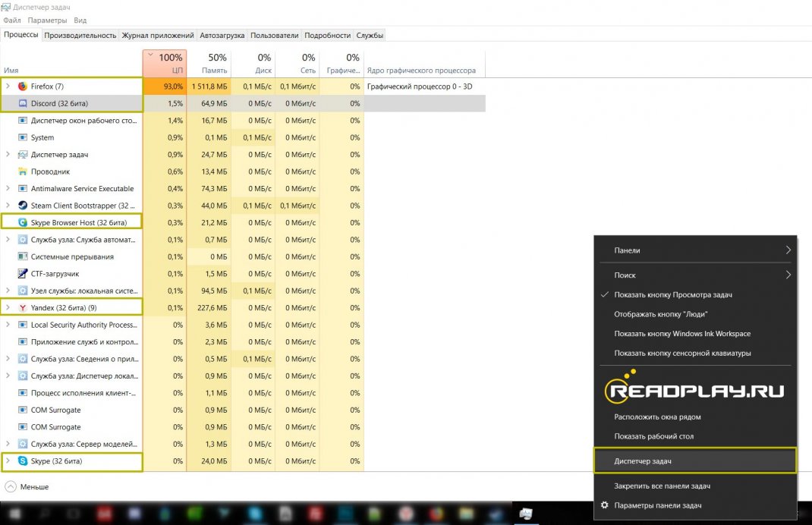The height and width of the screenshot is (525, 812).
Task: Click the Процесс исполнения клиент-сервер icon
Action: coord(22,393)
